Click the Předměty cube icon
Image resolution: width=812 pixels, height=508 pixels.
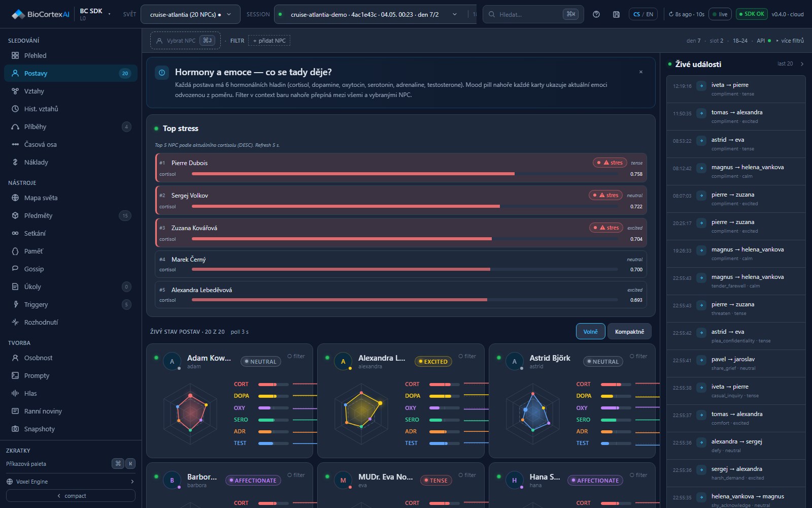point(15,215)
